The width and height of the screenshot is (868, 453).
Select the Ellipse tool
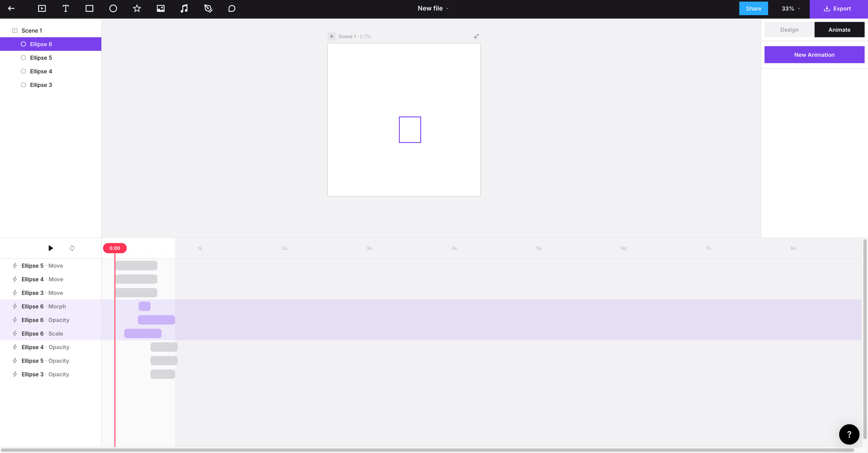[113, 8]
